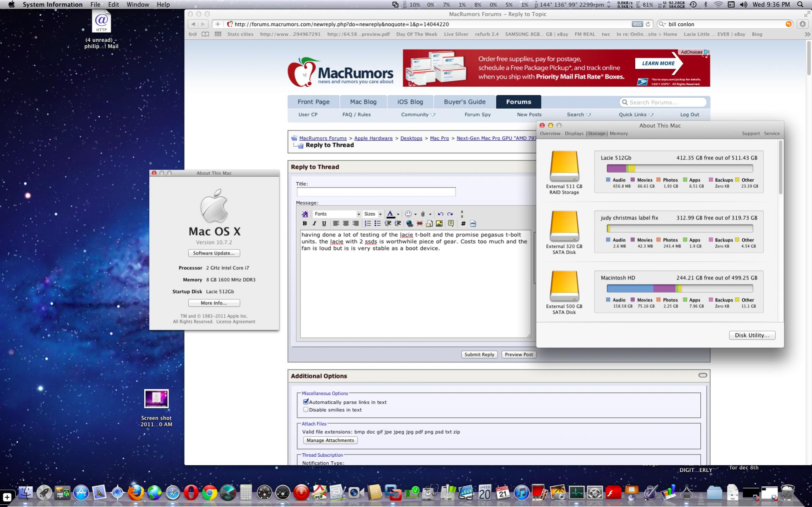
Task: Expand the Community forum menu
Action: click(x=418, y=115)
